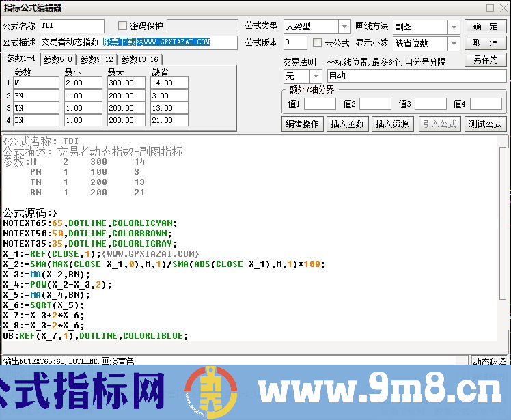This screenshot has height=420, width=511.
Task: Click the 值1 input field
Action: point(320,104)
